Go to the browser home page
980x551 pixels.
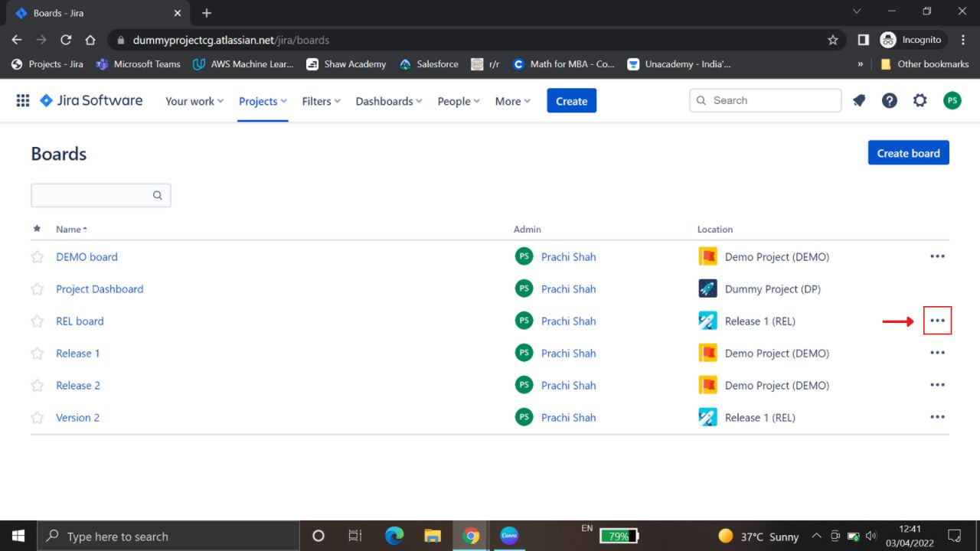[90, 40]
